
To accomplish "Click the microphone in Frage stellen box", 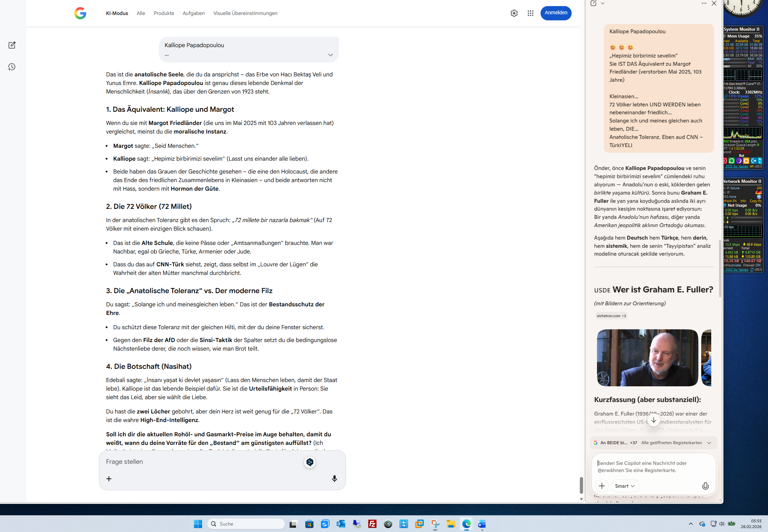I will [334, 478].
